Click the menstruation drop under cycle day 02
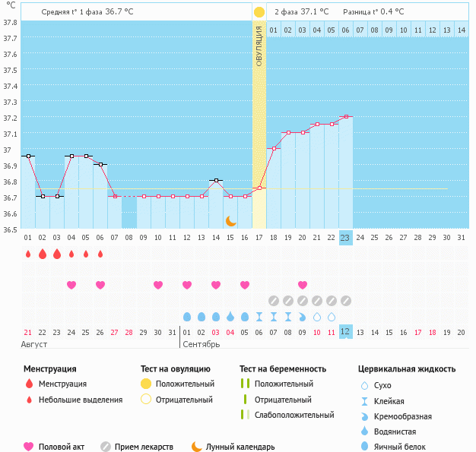Image resolution: width=476 pixels, height=452 pixels. 43,254
